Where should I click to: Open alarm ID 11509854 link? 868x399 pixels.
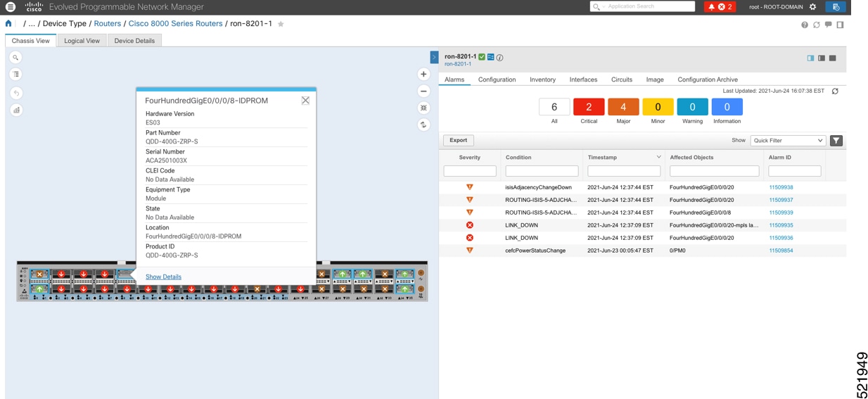[781, 251]
